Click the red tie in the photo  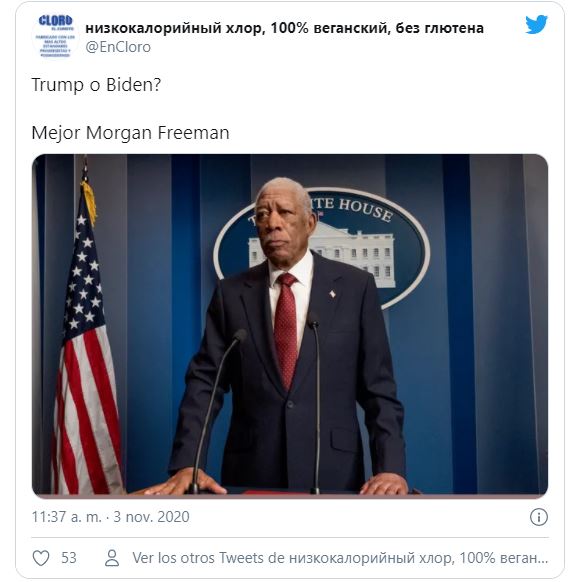(286, 331)
